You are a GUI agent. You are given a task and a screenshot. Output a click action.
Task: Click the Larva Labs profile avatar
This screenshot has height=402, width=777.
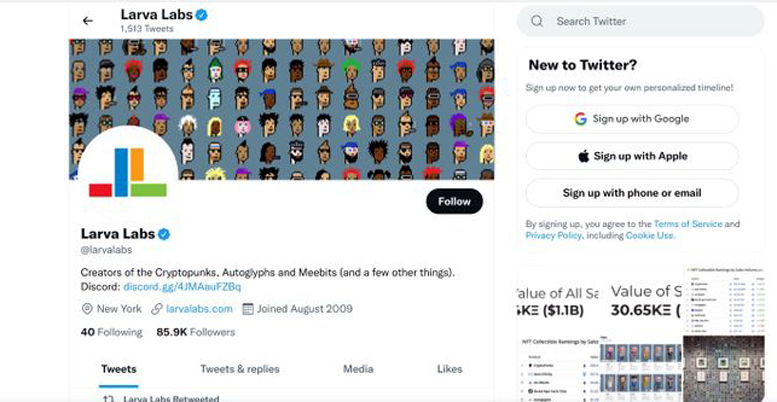[128, 173]
